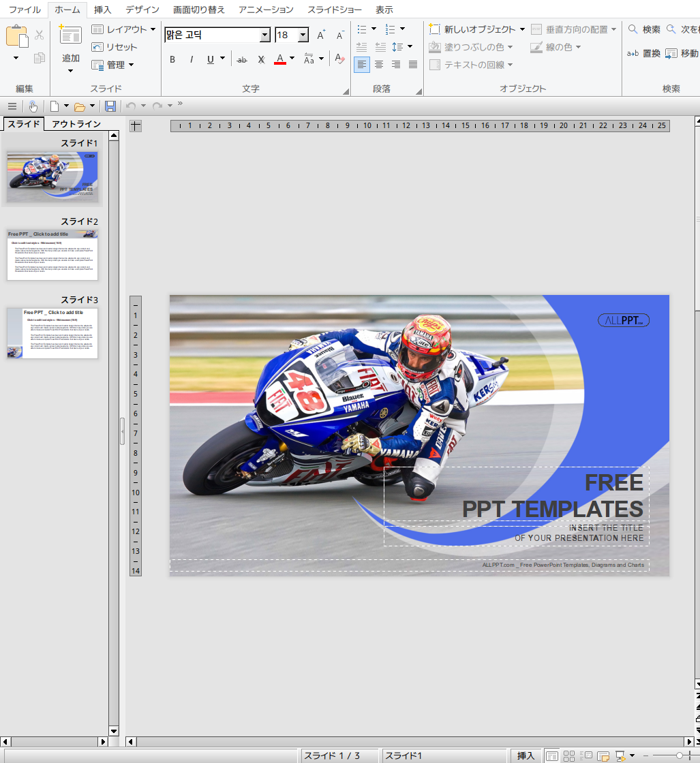Screen dimensions: 700x763
Task: Open the ファイル menu
Action: (25, 10)
